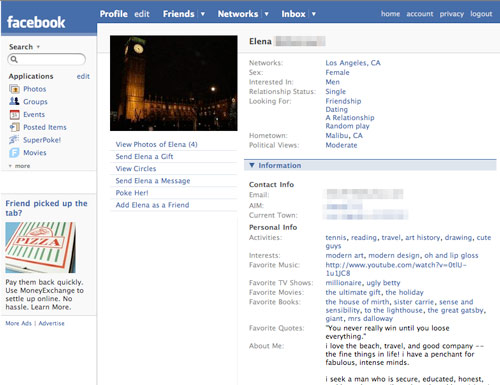Click modern art interest link
Image resolution: width=500 pixels, height=385 pixels.
344,255
